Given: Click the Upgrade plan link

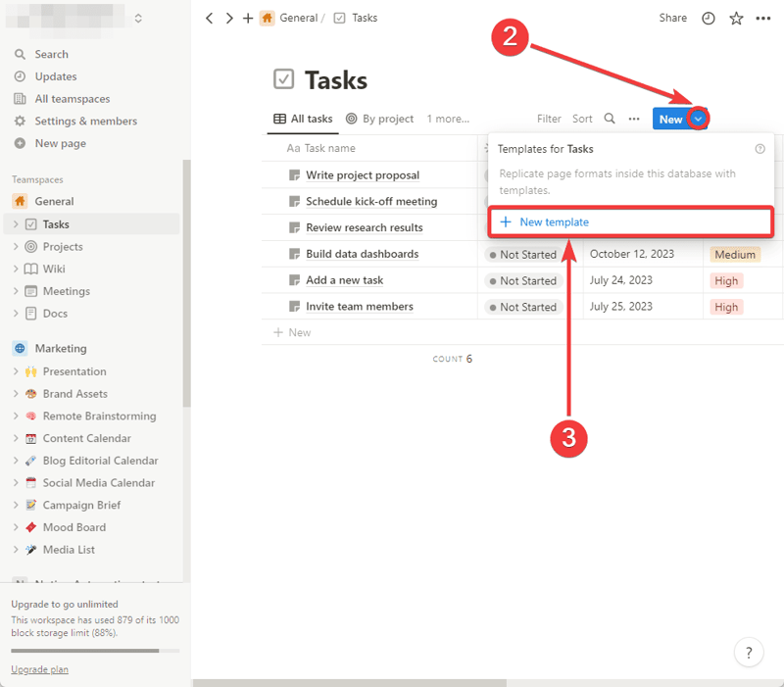Looking at the screenshot, I should [39, 669].
